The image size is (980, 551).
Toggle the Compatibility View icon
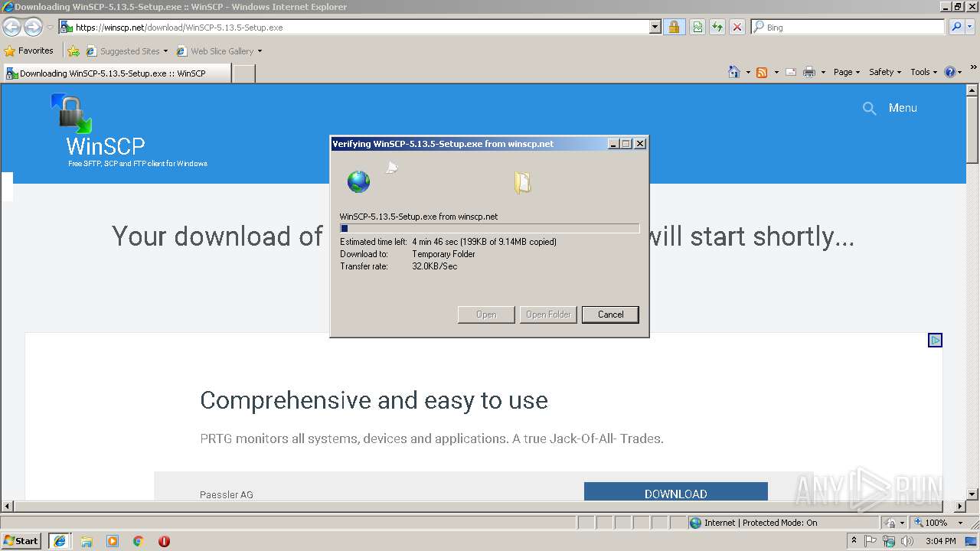point(697,28)
